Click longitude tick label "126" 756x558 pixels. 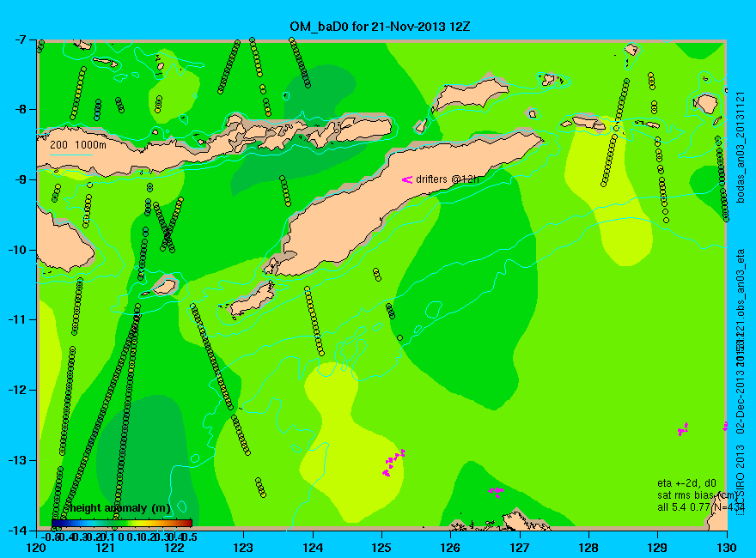coord(450,548)
